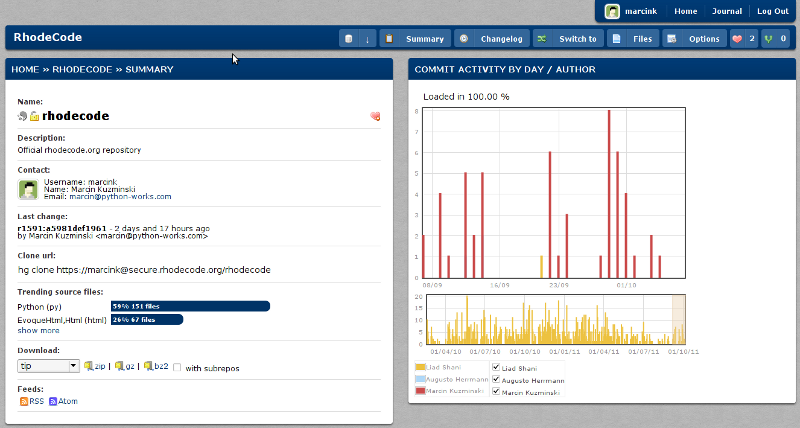Click the marcink user avatar at top
Screen dimensions: 800x428
point(612,11)
